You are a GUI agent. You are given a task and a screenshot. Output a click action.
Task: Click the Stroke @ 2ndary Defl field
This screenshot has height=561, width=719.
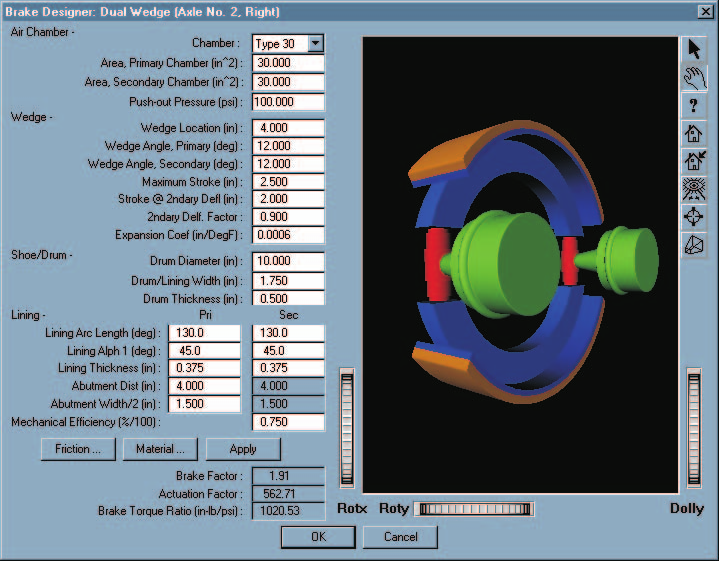click(288, 199)
